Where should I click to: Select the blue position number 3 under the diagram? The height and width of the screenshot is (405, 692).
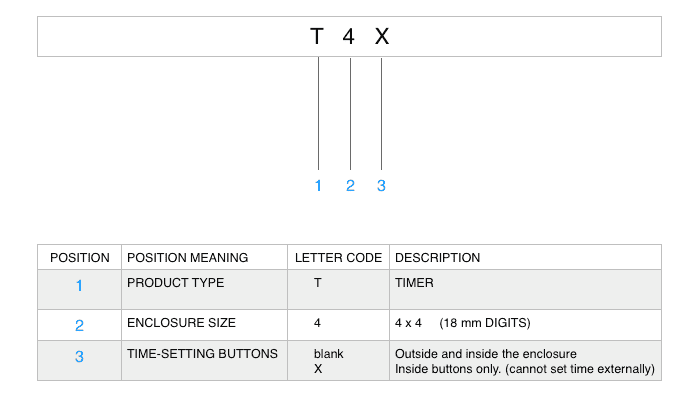click(381, 186)
